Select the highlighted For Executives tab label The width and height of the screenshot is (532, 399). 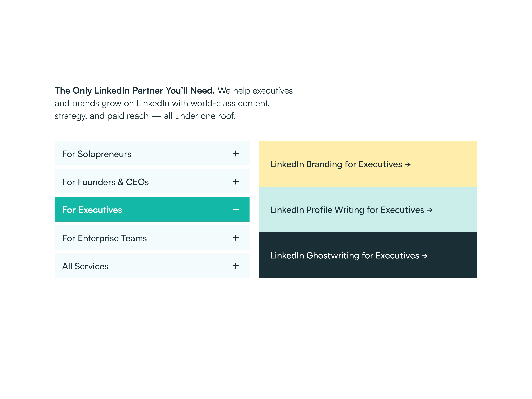click(92, 210)
